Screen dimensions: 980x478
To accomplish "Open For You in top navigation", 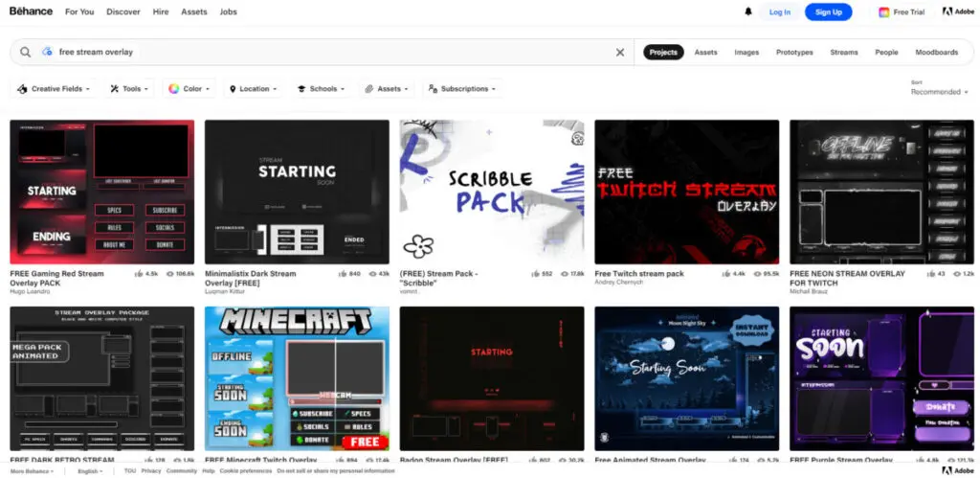I will (79, 11).
